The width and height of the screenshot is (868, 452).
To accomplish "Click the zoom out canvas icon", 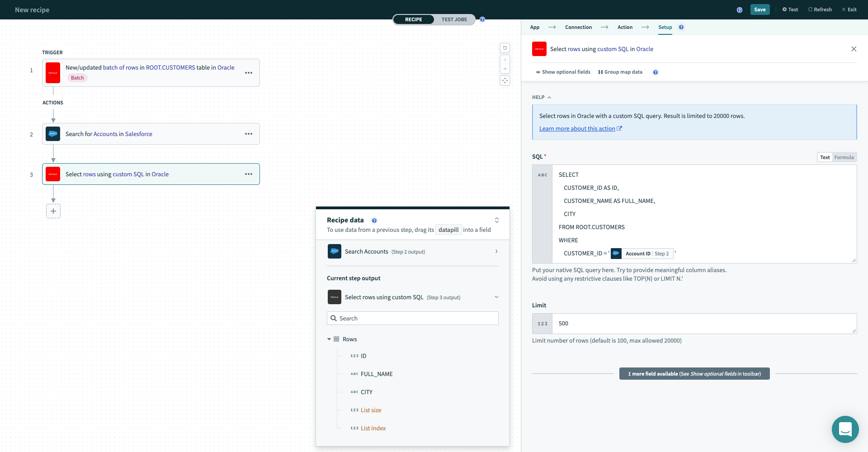I will pos(505,69).
